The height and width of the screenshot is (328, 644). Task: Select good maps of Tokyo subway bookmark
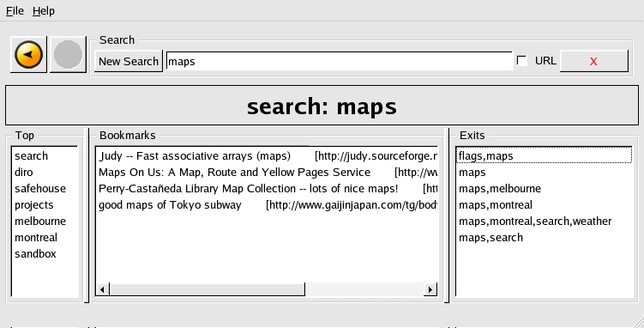(x=267, y=205)
